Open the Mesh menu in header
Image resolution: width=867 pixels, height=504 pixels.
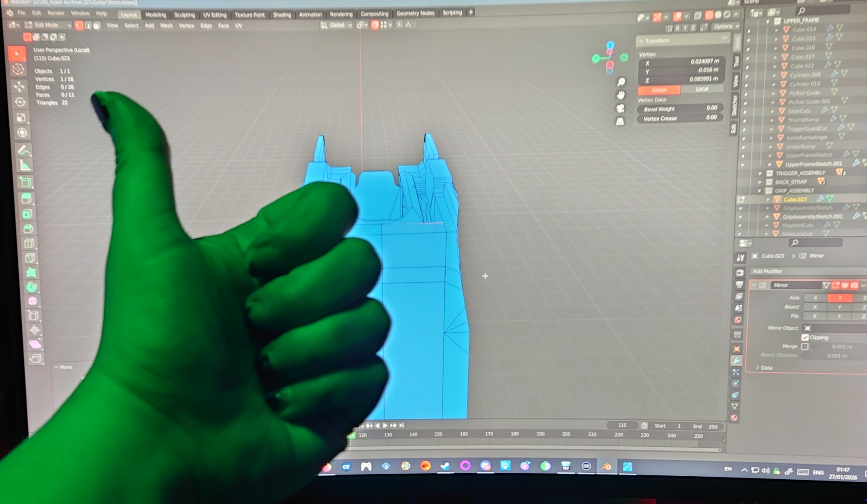166,26
